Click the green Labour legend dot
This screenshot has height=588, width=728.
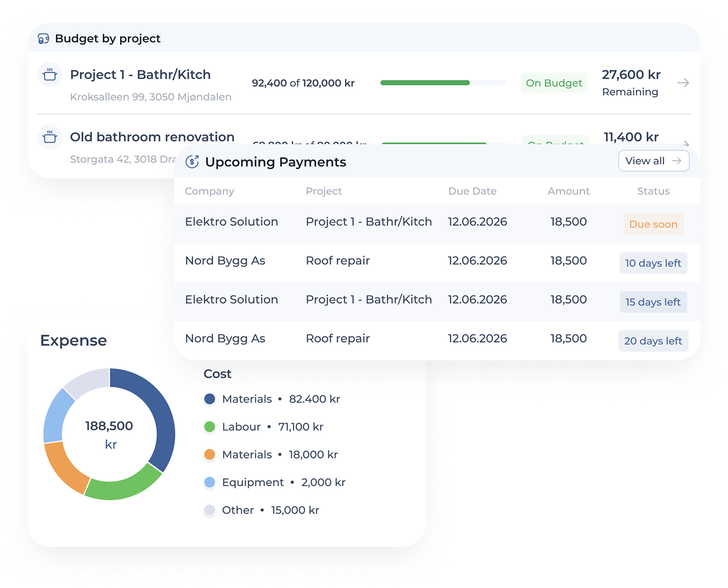209,427
